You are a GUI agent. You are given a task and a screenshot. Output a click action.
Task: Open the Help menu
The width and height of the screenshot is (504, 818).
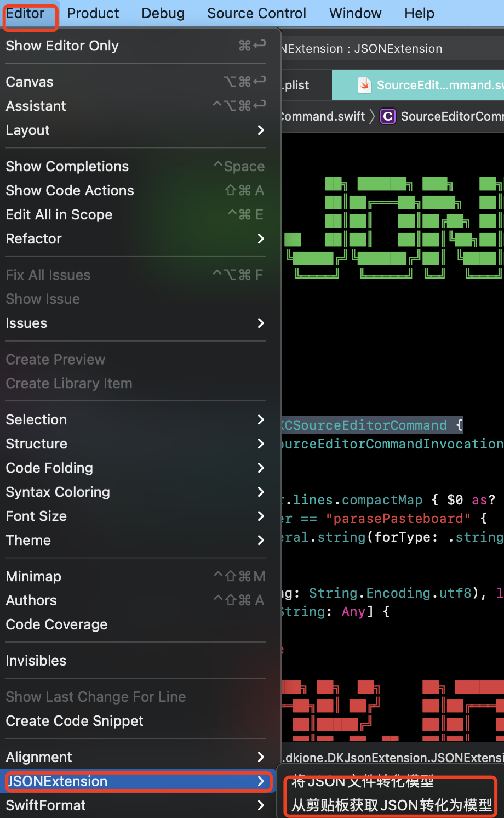(419, 14)
